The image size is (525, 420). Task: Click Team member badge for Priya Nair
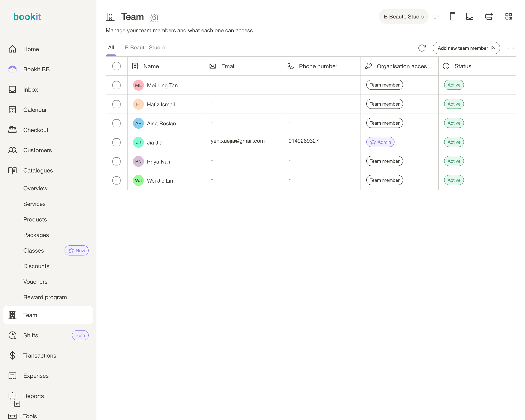click(384, 161)
